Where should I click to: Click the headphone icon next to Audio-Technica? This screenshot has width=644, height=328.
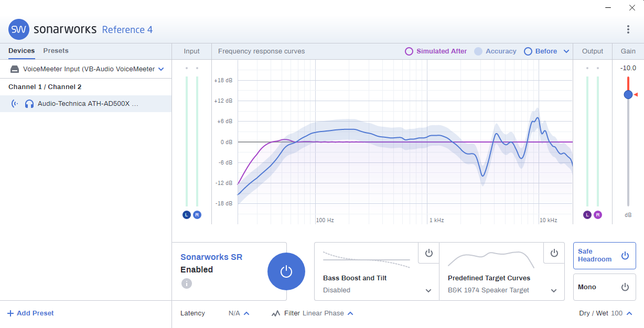(x=29, y=104)
